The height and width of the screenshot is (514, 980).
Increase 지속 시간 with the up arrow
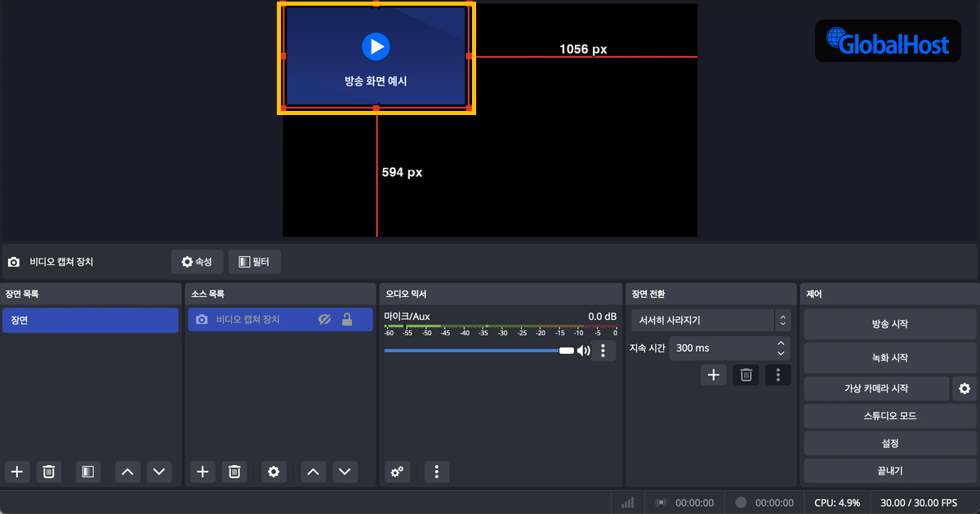click(781, 343)
